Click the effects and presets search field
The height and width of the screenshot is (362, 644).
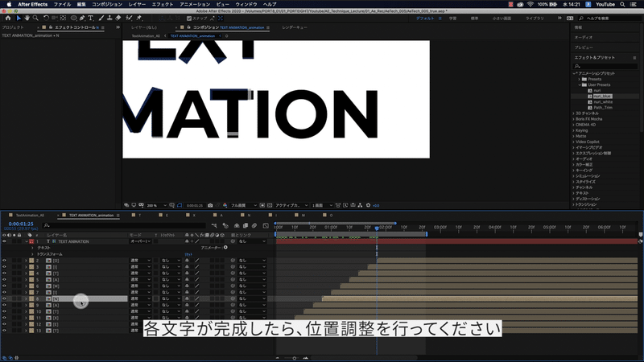coord(605,66)
